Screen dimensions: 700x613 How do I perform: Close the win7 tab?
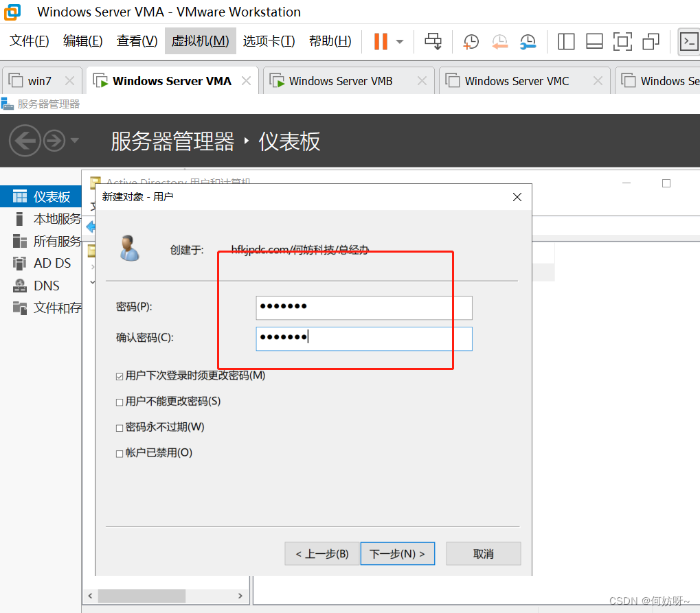(x=69, y=81)
